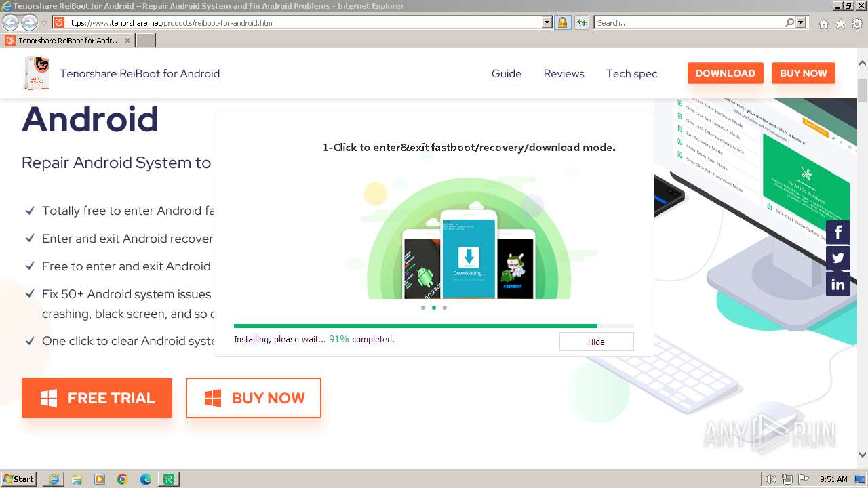This screenshot has width=868, height=488.
Task: Click the browser Search box
Action: 690,22
